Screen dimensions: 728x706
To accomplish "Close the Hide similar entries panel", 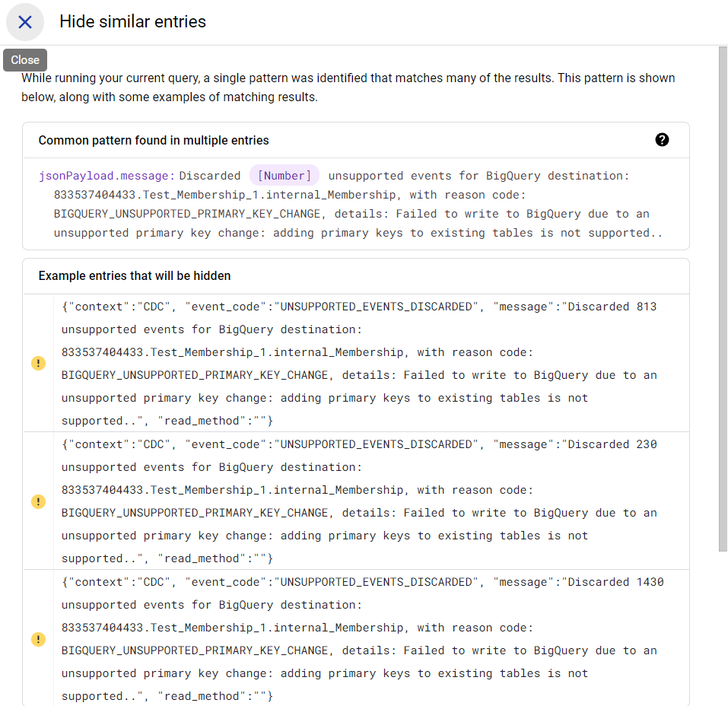I will click(25, 22).
